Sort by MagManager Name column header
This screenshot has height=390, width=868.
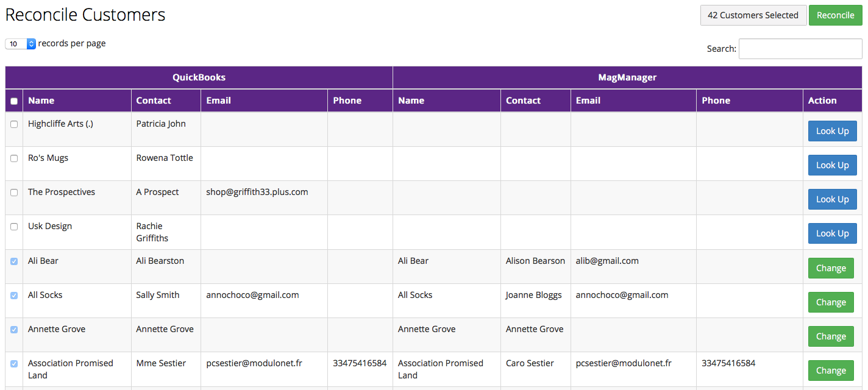tap(447, 101)
